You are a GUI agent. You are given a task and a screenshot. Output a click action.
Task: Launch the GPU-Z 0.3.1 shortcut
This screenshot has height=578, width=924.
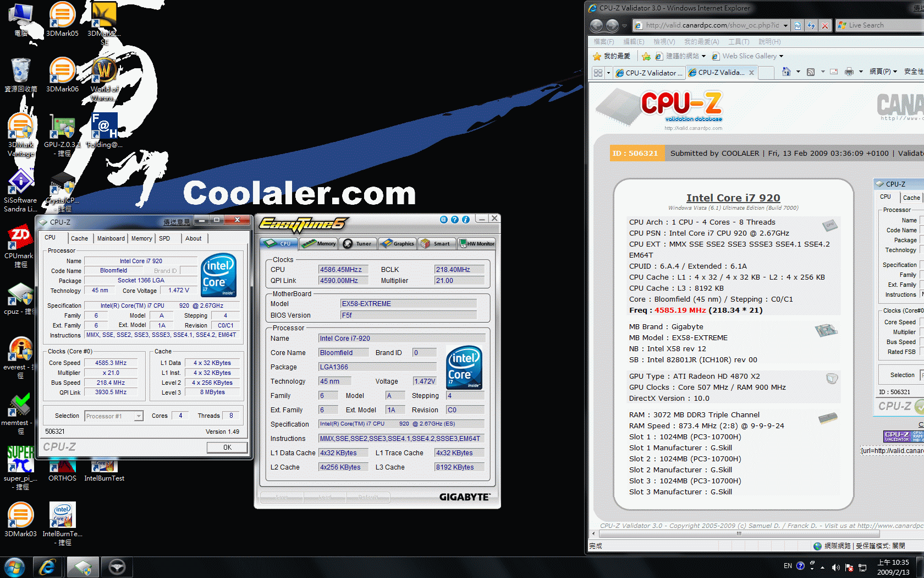pos(62,135)
